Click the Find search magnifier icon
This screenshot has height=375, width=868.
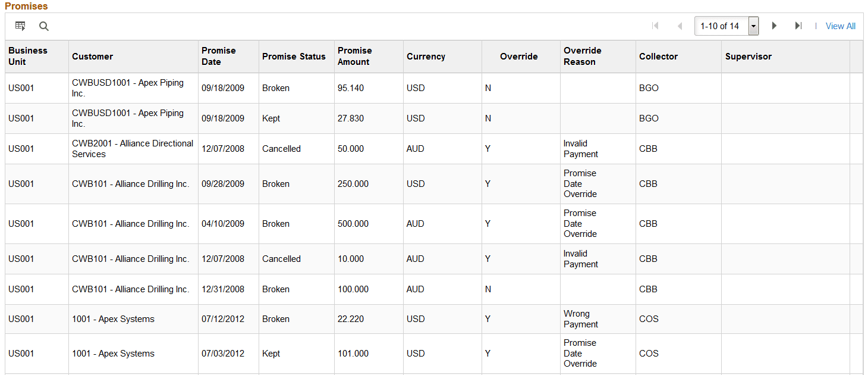[x=44, y=26]
